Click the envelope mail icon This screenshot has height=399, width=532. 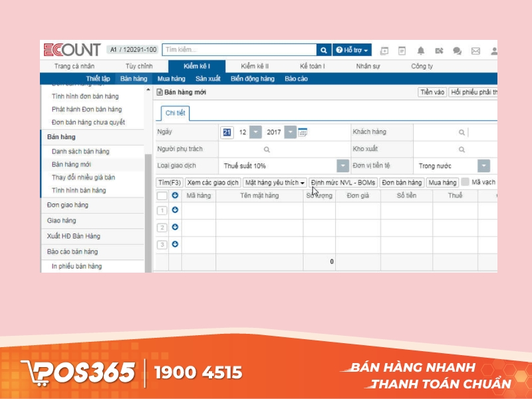click(475, 50)
